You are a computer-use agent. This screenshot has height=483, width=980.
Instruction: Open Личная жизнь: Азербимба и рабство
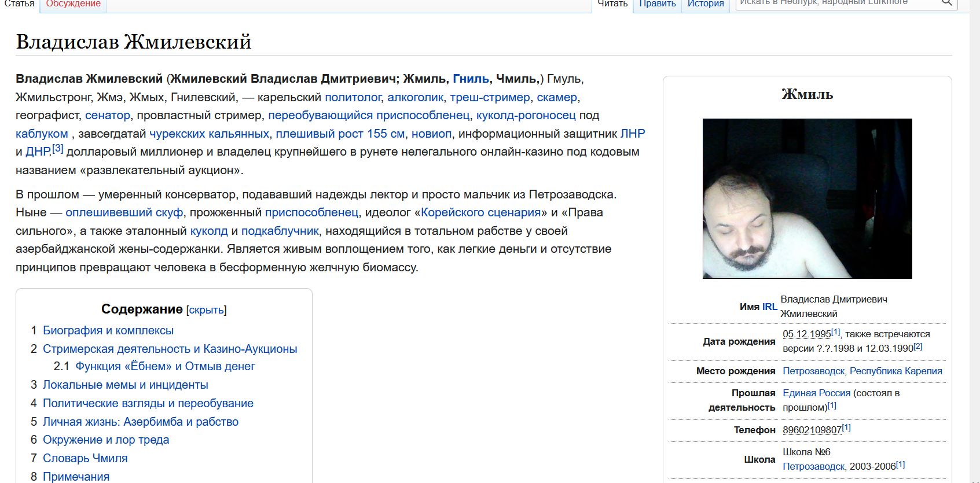pos(141,422)
